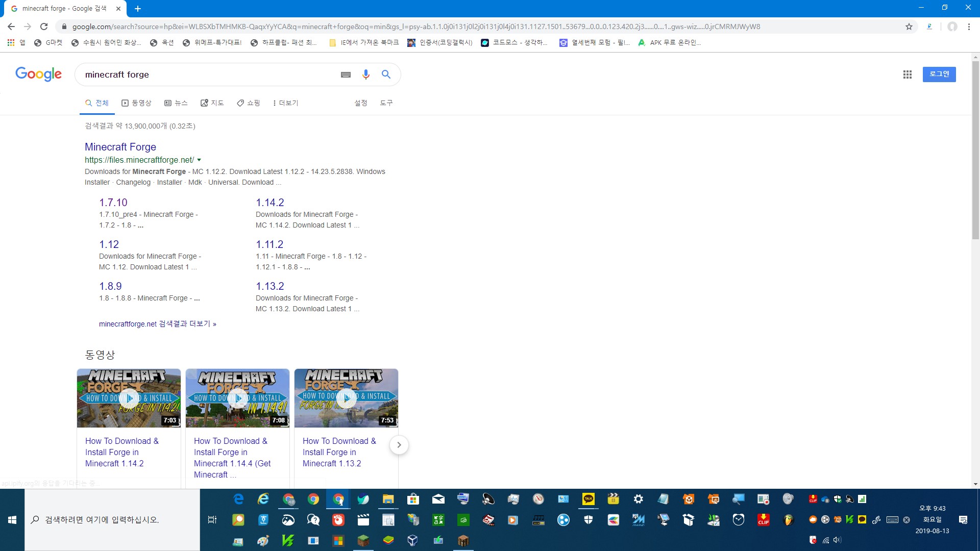Viewport: 980px width, 551px height.
Task: Click minecraftforge.net 검색결과 더보기 link
Action: 158,324
